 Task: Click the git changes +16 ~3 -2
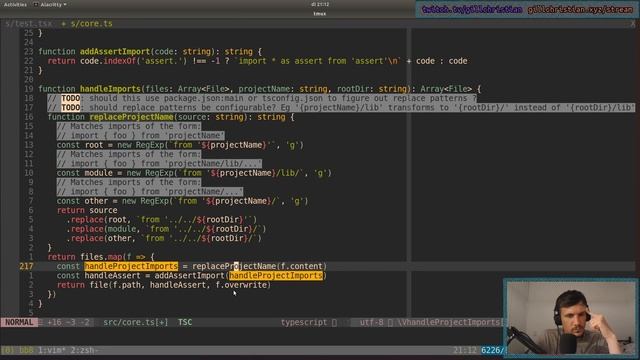coord(68,322)
